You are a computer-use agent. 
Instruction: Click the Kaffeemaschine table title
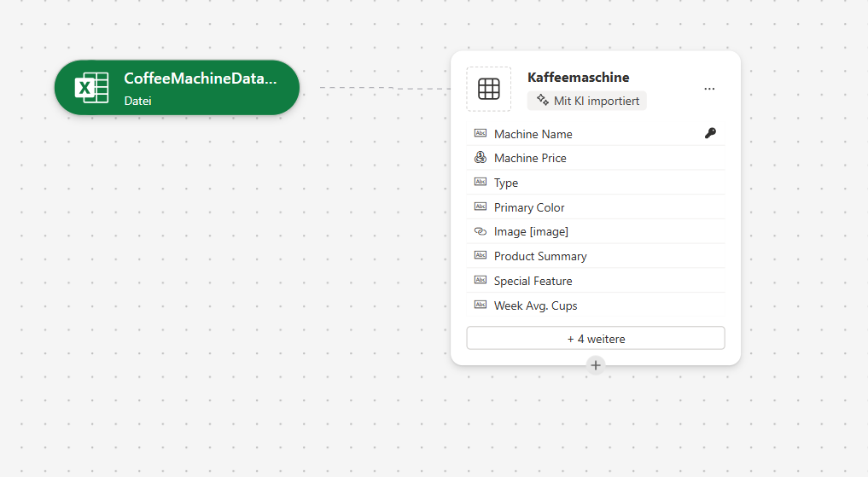click(578, 78)
